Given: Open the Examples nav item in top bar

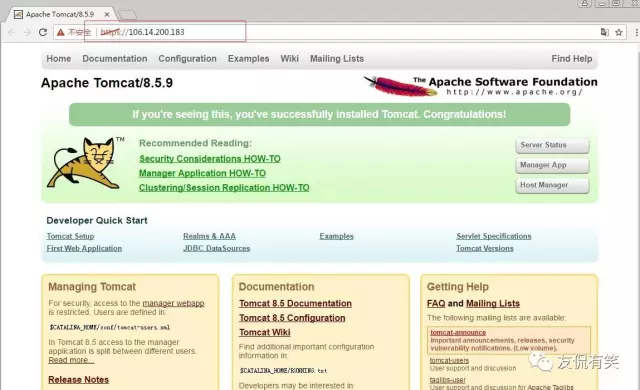Looking at the screenshot, I should tap(249, 59).
